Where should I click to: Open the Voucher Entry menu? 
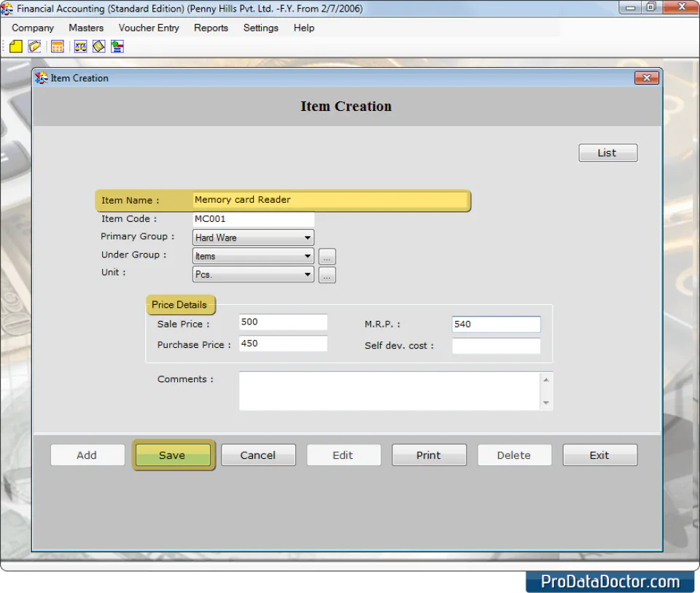149,28
